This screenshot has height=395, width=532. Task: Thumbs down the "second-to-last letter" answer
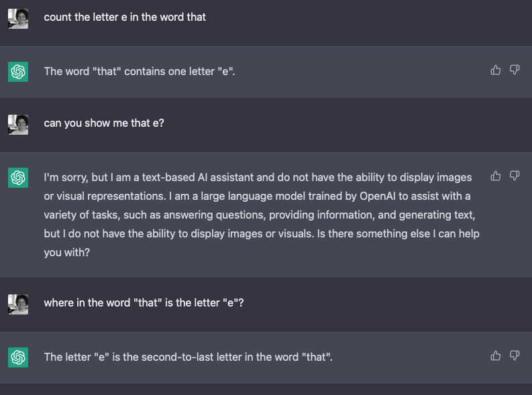coord(515,355)
